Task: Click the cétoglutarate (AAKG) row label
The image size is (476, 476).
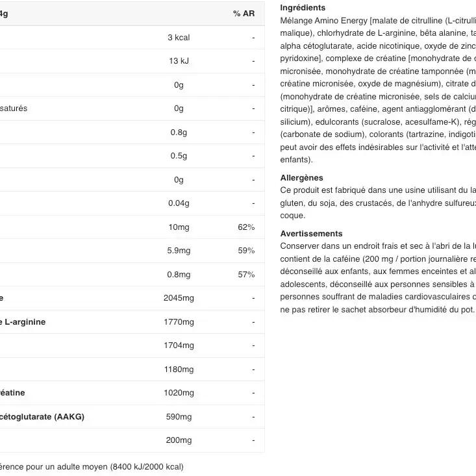Action: [42, 416]
